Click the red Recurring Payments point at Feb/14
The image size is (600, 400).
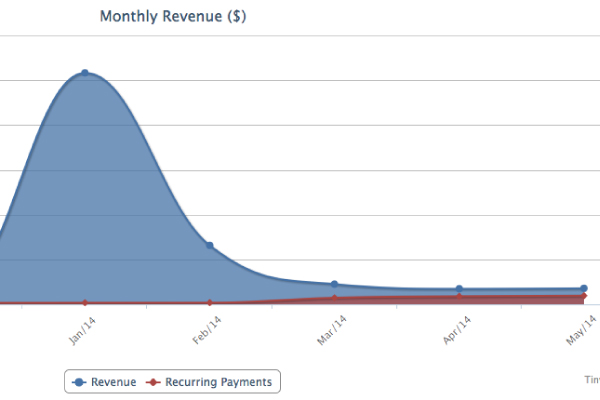point(210,302)
